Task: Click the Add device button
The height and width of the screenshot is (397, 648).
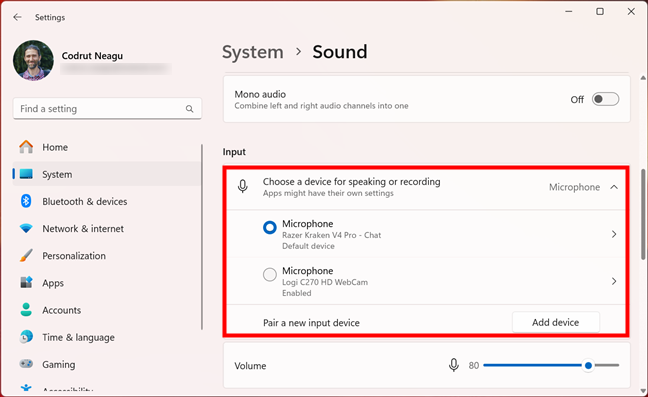Action: point(555,322)
